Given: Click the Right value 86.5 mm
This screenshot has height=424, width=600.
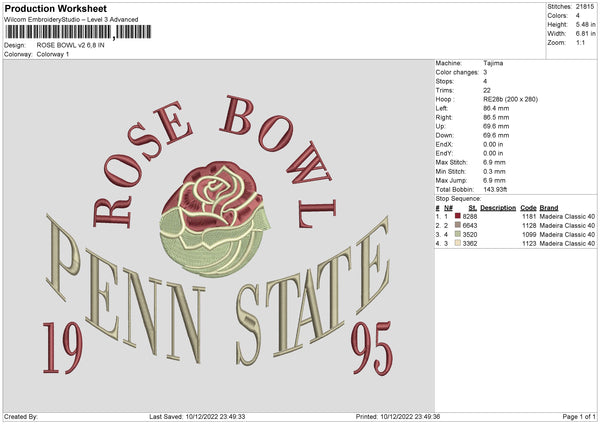Looking at the screenshot, I should coord(496,117).
